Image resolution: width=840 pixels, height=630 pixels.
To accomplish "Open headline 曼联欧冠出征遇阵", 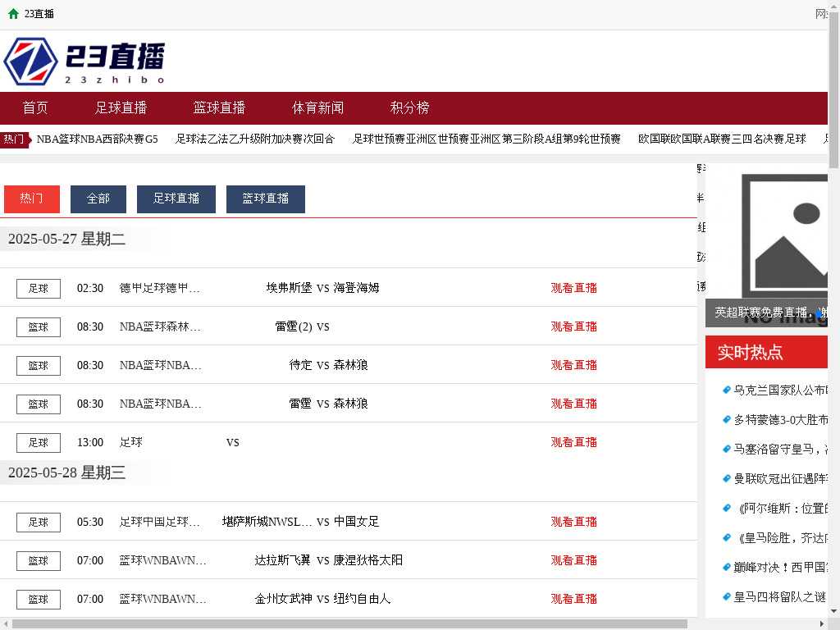I will coord(781,478).
